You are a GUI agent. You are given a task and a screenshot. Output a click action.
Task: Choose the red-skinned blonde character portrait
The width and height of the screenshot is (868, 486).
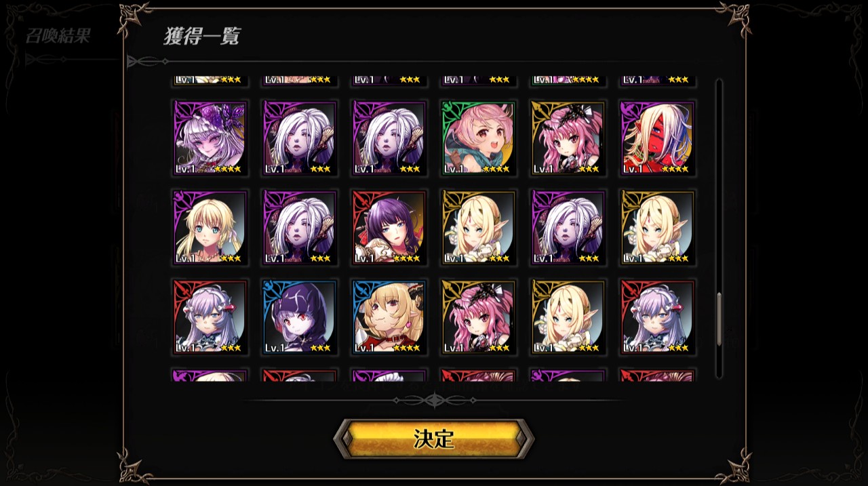coord(658,138)
